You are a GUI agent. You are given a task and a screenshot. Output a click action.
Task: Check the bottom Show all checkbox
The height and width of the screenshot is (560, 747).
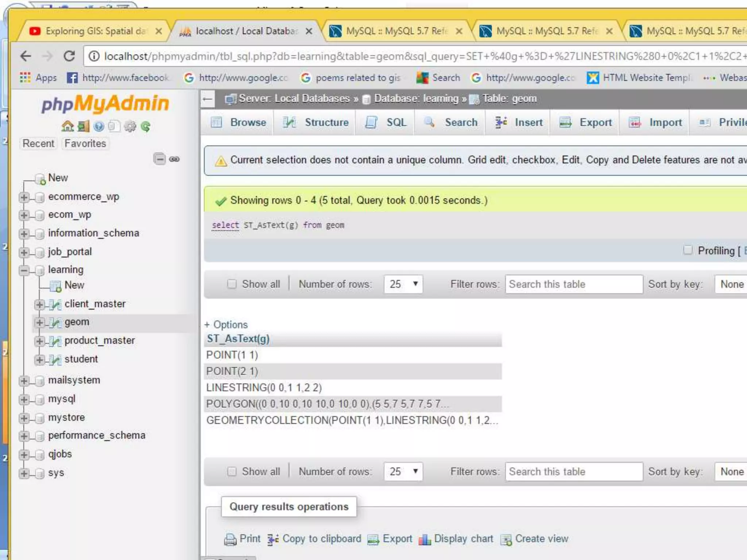coord(232,471)
